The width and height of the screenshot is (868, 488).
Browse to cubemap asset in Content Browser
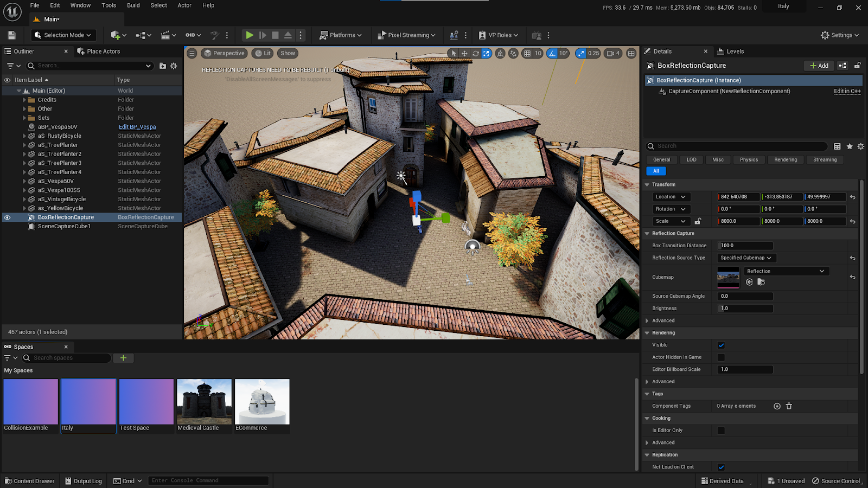click(x=761, y=282)
